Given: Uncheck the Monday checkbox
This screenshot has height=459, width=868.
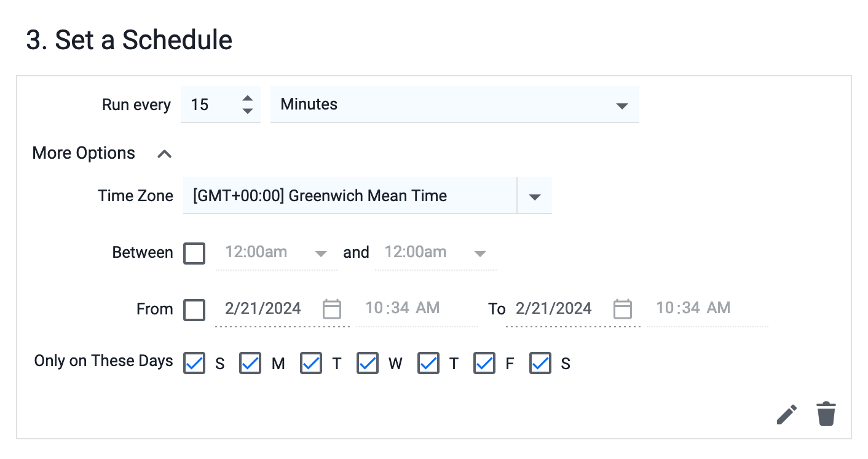Looking at the screenshot, I should (250, 363).
